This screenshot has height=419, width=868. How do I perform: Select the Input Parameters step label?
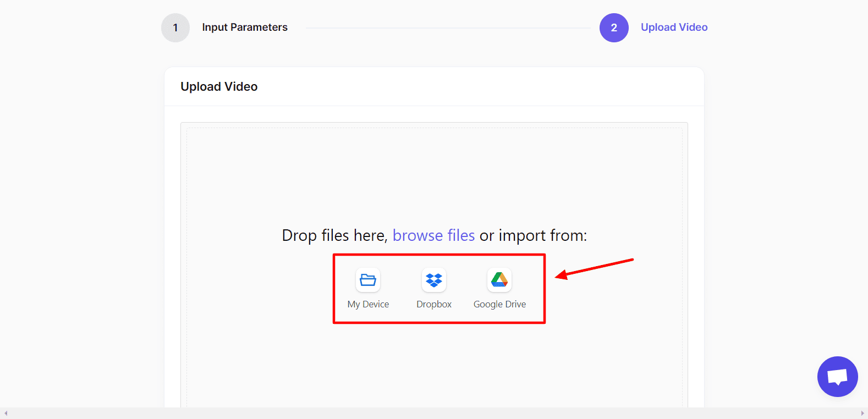pos(245,27)
